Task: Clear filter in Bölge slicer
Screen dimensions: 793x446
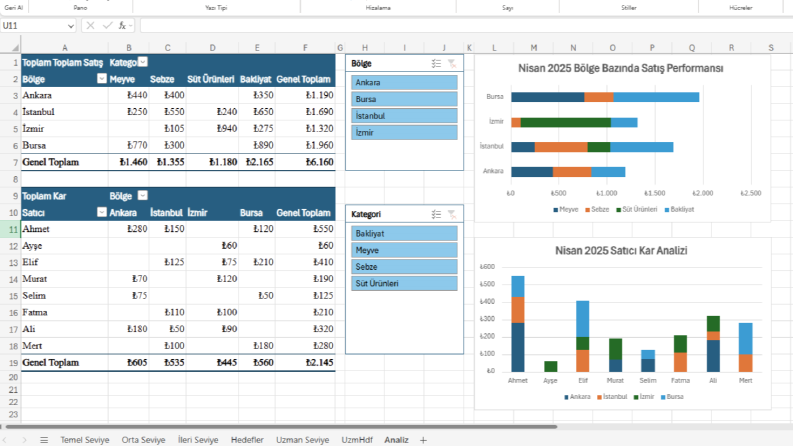Action: (452, 64)
